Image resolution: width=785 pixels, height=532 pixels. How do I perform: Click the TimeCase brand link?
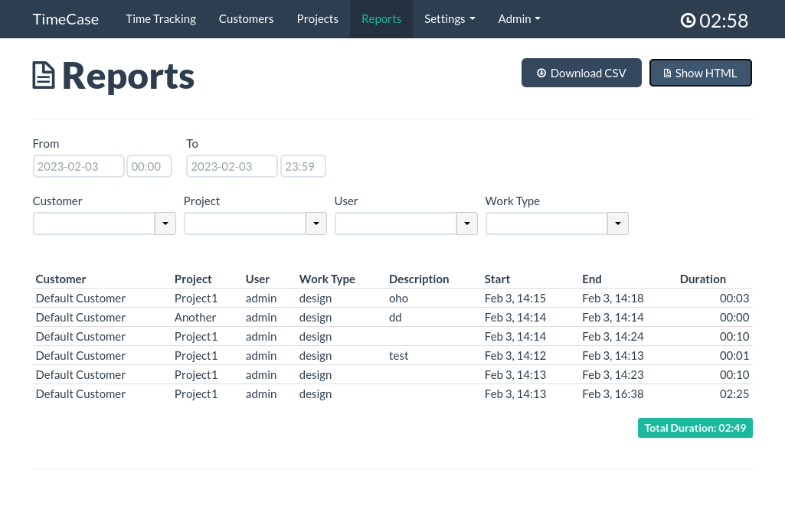click(66, 19)
